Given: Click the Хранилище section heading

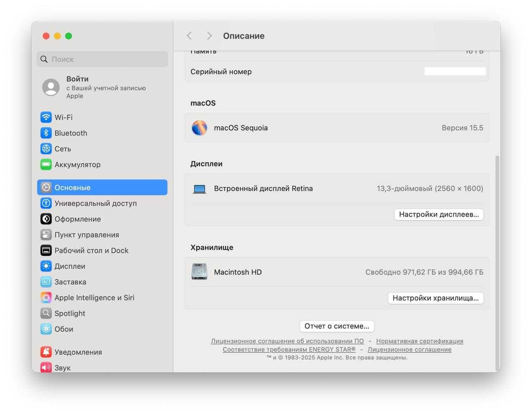Looking at the screenshot, I should 212,247.
